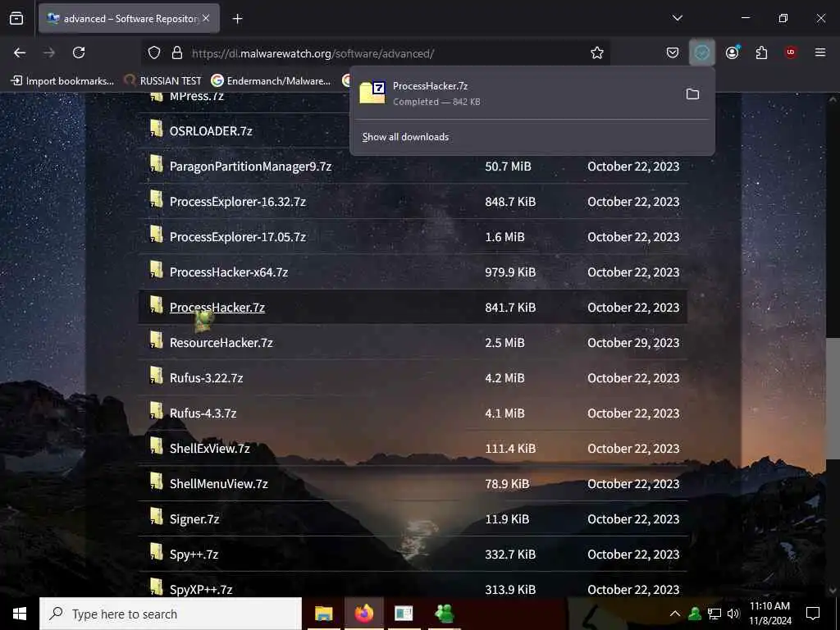Download ShellExView.7z
This screenshot has width=840, height=630.
[x=209, y=449]
